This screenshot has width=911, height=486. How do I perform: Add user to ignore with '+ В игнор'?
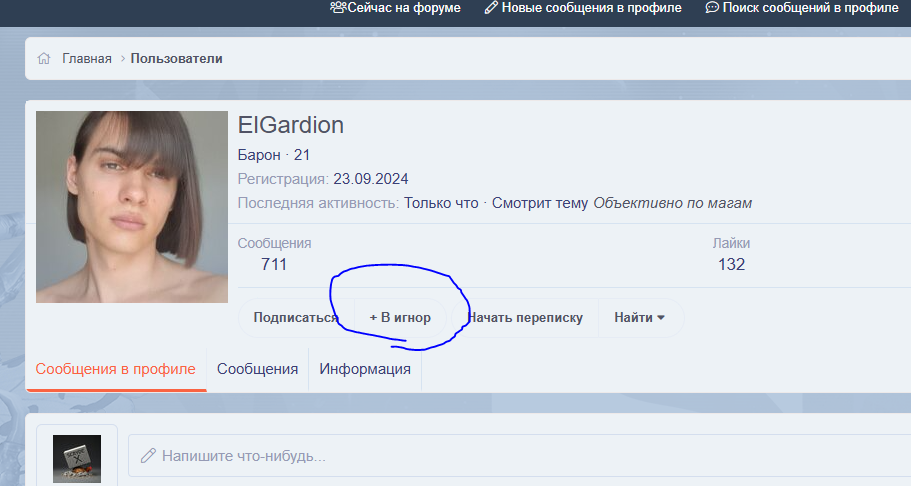click(400, 318)
